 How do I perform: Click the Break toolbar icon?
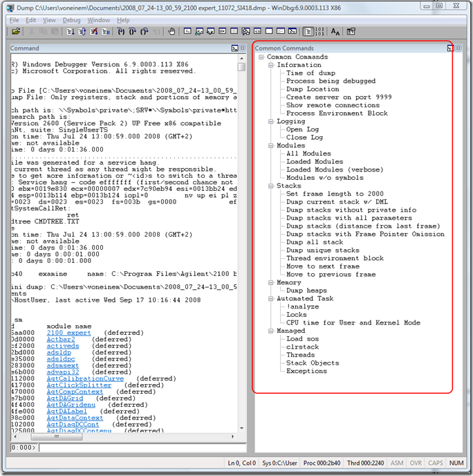click(105, 31)
